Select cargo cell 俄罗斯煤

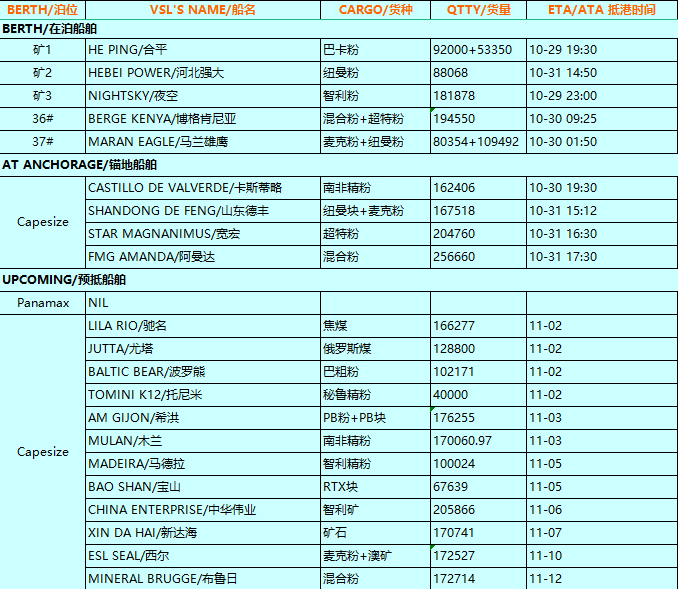[375, 349]
